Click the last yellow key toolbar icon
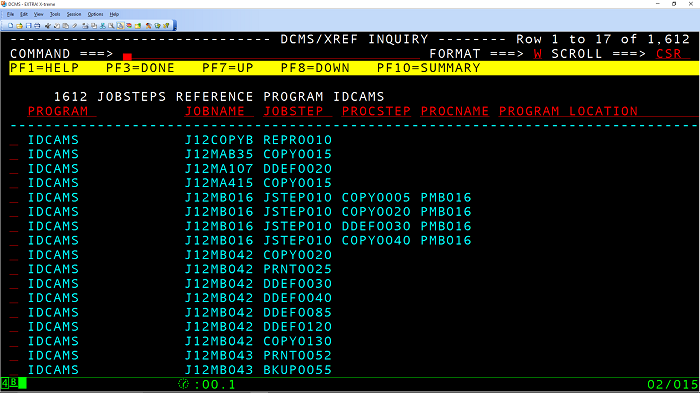Image resolution: width=700 pixels, height=393 pixels. click(x=166, y=26)
